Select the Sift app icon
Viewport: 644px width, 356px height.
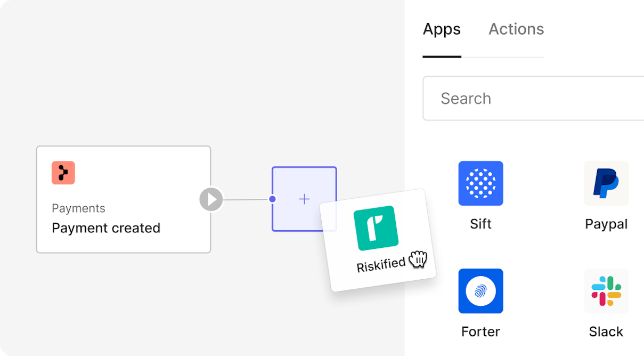point(480,183)
